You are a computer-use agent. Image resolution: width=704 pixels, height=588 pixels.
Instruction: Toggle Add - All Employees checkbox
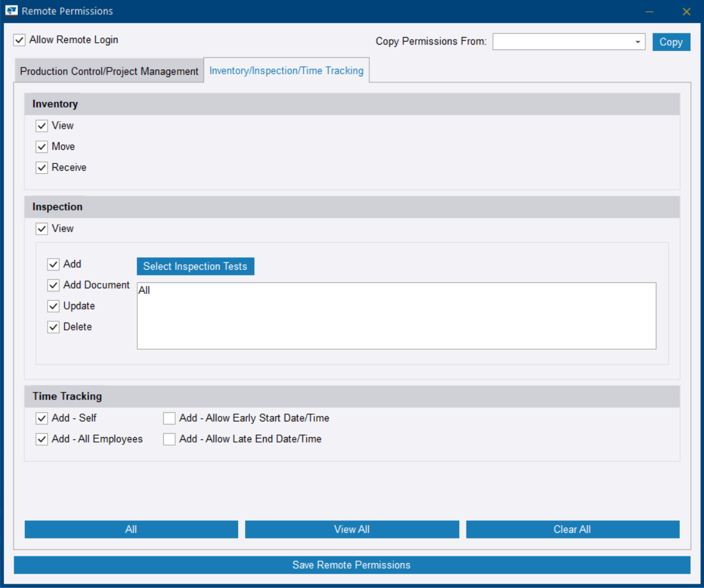[41, 439]
